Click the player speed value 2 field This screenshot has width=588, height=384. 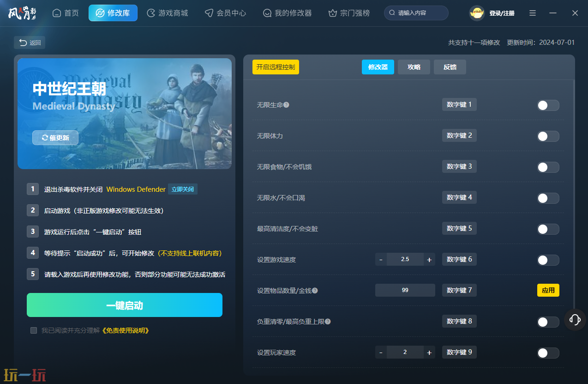coord(405,352)
